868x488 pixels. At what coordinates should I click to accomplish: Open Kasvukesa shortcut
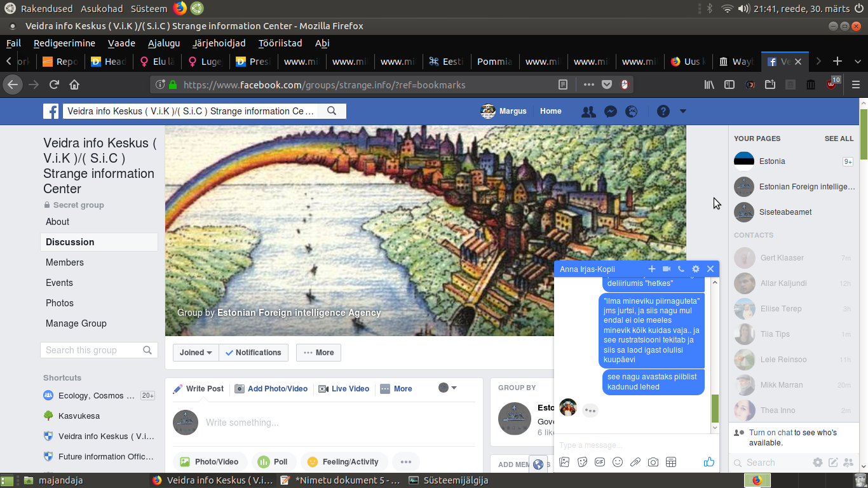[x=79, y=416]
